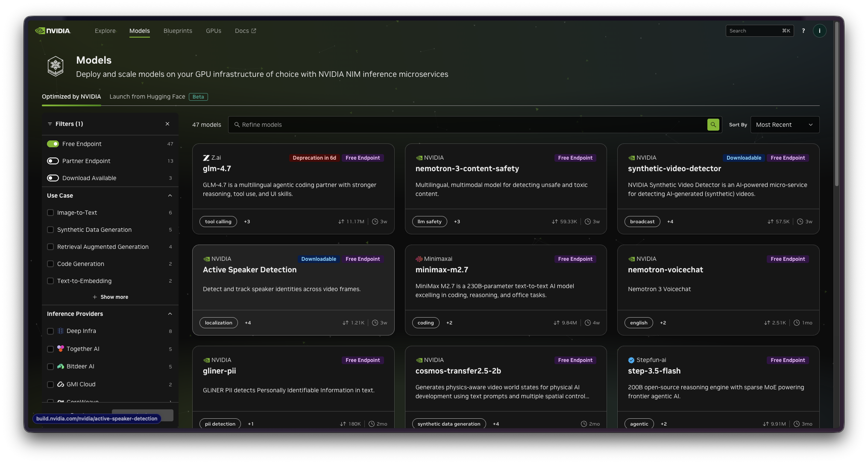This screenshot has width=868, height=464.
Task: Check the Bitdeer AI provider checkbox
Action: pos(50,367)
